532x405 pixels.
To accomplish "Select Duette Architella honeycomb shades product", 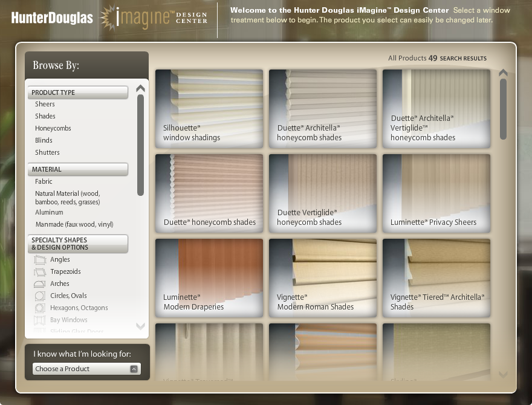I will [323, 109].
